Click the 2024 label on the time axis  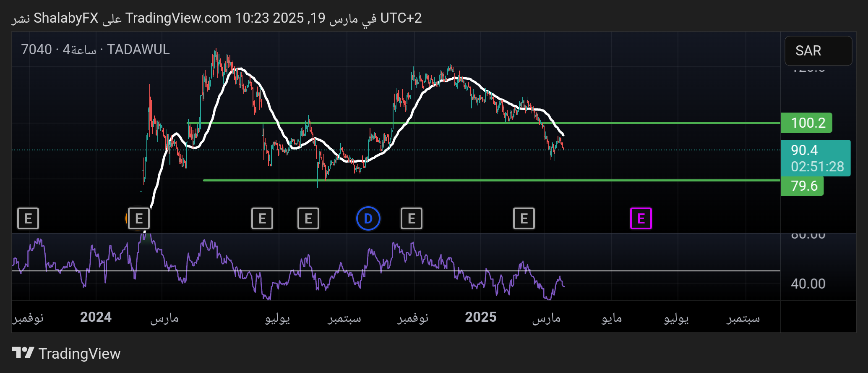tap(96, 317)
